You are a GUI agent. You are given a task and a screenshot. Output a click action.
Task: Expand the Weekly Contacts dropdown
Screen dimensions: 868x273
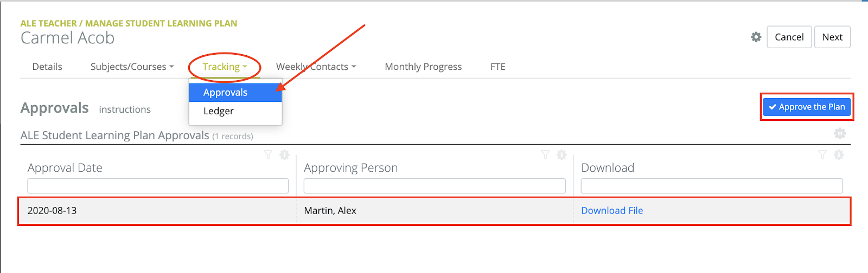316,67
